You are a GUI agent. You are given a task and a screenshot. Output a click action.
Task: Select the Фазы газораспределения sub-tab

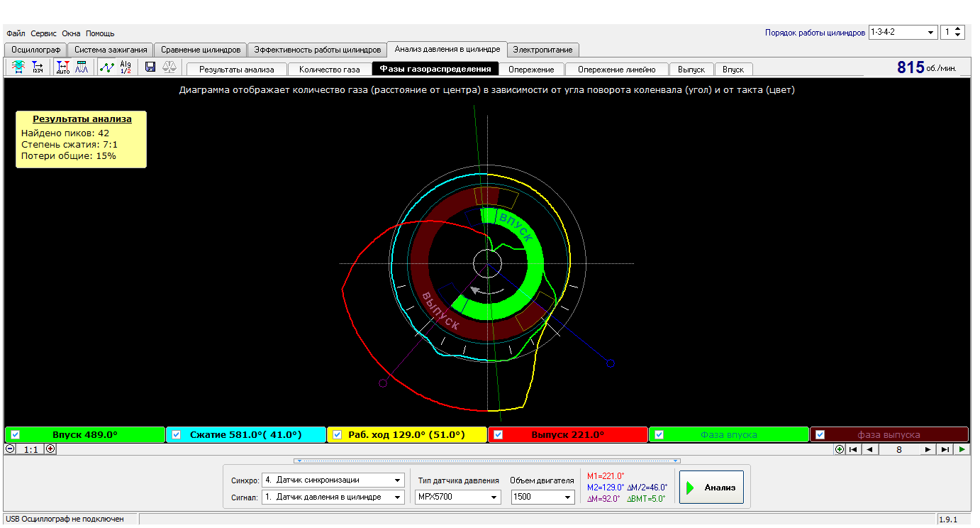[435, 69]
